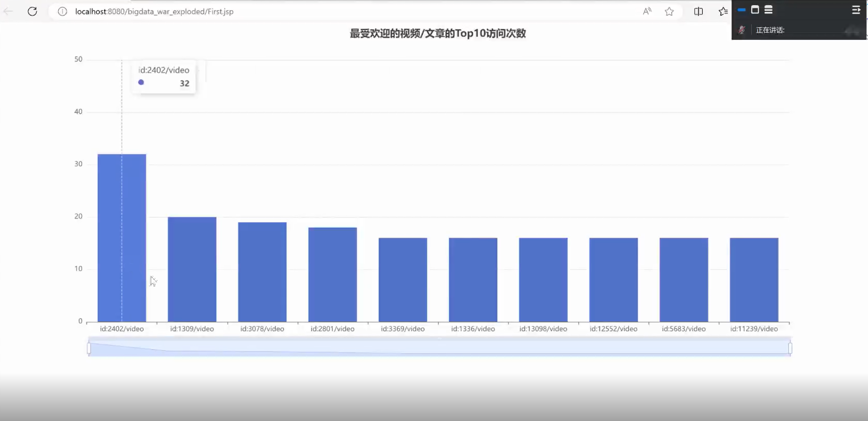Open the favorites list icon
Viewport: 868px width, 421px height.
click(723, 11)
